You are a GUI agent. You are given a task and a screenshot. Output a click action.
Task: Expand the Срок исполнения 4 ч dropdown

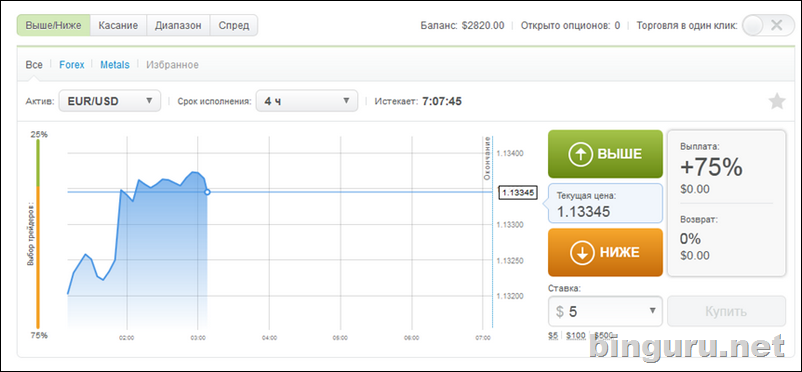click(x=307, y=101)
